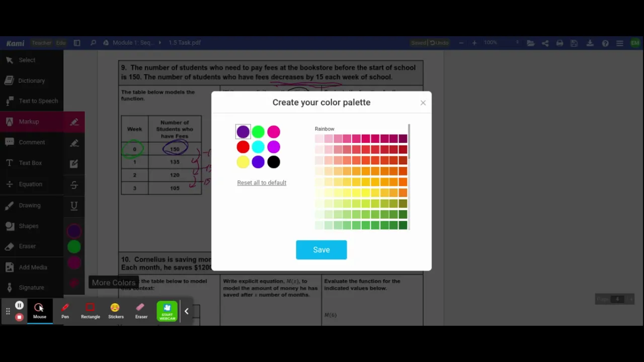This screenshot has width=644, height=362.
Task: Select the yellow palette circle
Action: tap(243, 162)
